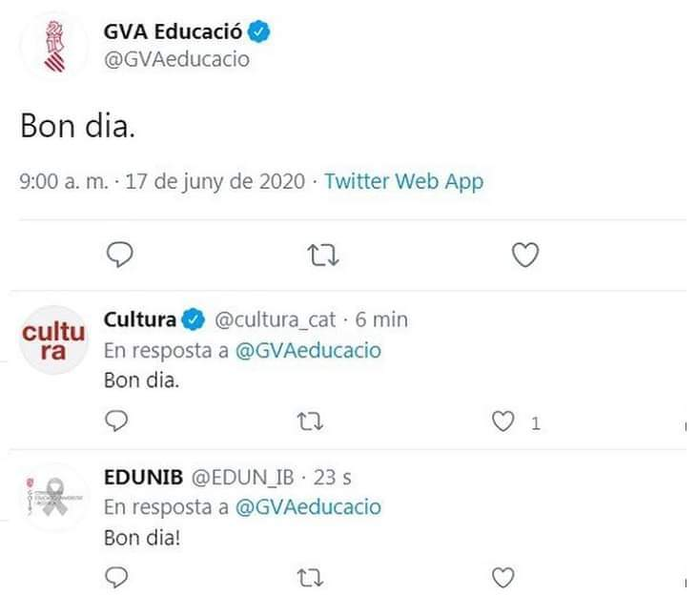Open @GVAeducacio mention in EDUNIB's reply

coord(308,506)
